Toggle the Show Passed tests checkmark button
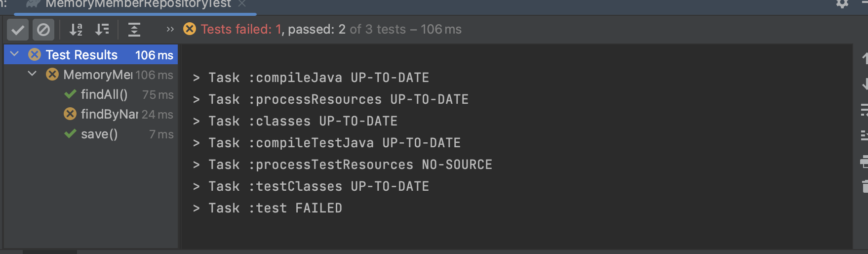868x254 pixels. (x=18, y=30)
